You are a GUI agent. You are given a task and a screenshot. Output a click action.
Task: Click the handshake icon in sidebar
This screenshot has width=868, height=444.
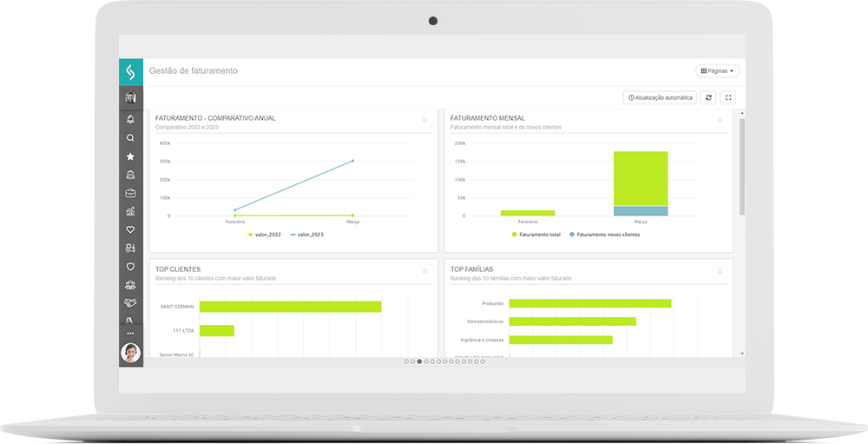130,302
